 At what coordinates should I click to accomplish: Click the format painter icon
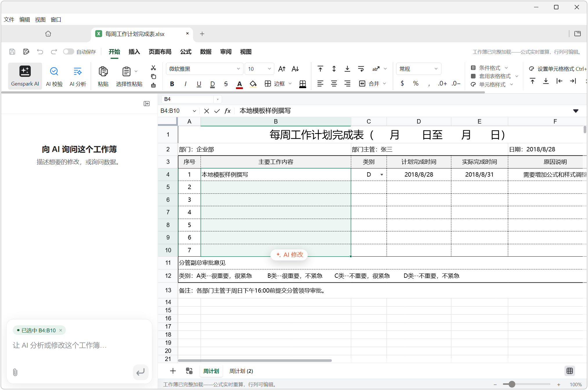pos(154,85)
